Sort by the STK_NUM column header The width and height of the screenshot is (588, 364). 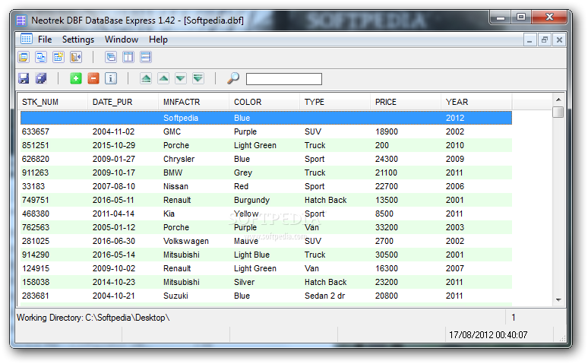[52, 102]
